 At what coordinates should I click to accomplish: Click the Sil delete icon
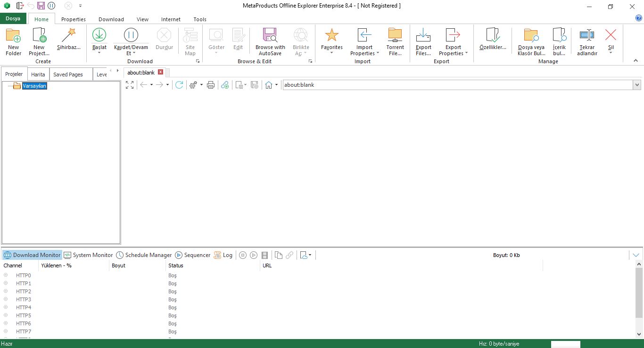click(x=611, y=35)
